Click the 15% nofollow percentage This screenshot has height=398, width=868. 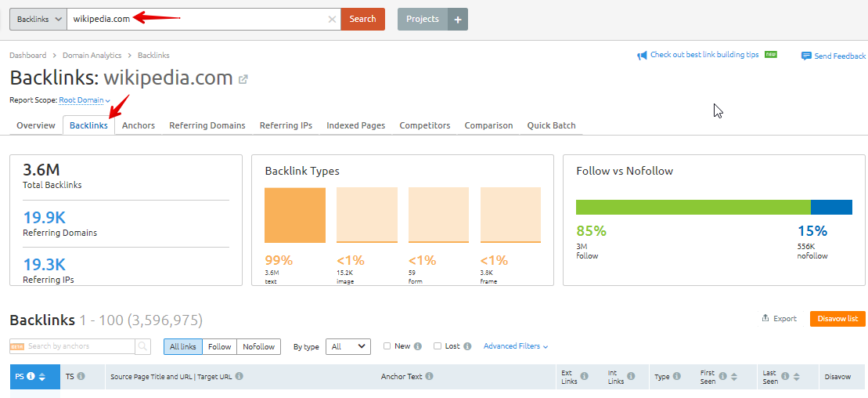click(x=812, y=231)
